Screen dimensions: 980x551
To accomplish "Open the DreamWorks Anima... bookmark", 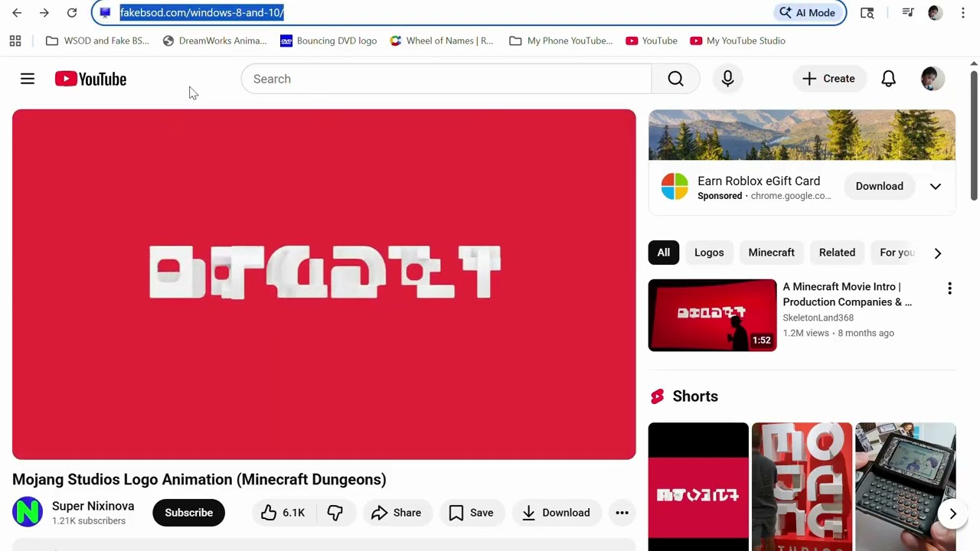I will click(x=214, y=41).
